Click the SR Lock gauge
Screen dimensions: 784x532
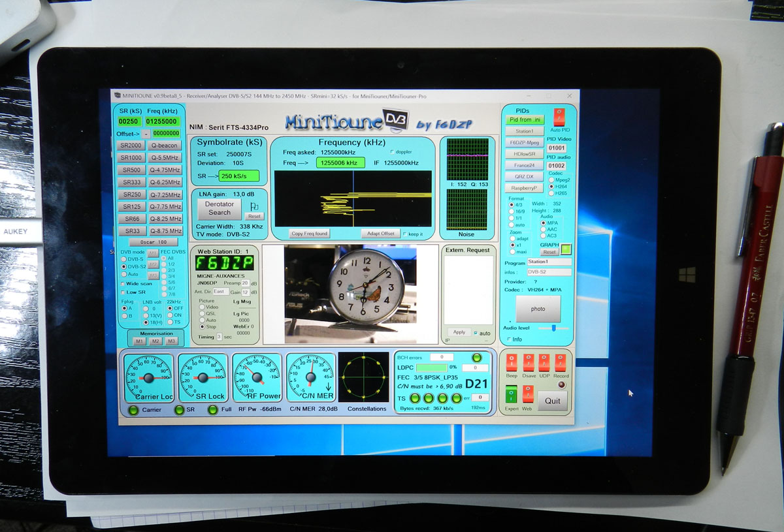tap(203, 377)
